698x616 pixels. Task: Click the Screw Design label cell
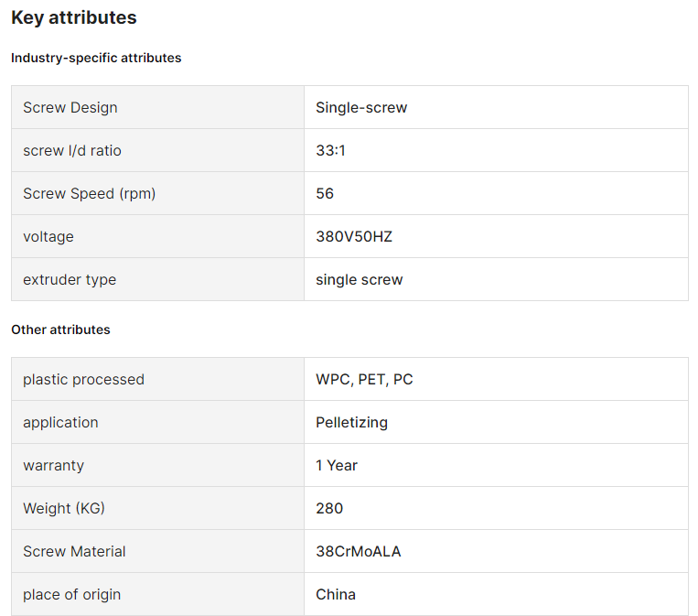(x=157, y=107)
